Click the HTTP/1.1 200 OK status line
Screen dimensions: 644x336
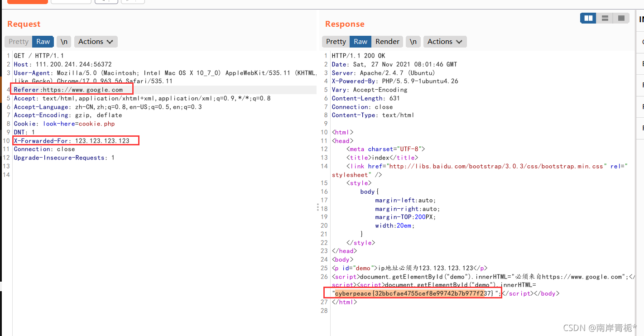coord(358,56)
